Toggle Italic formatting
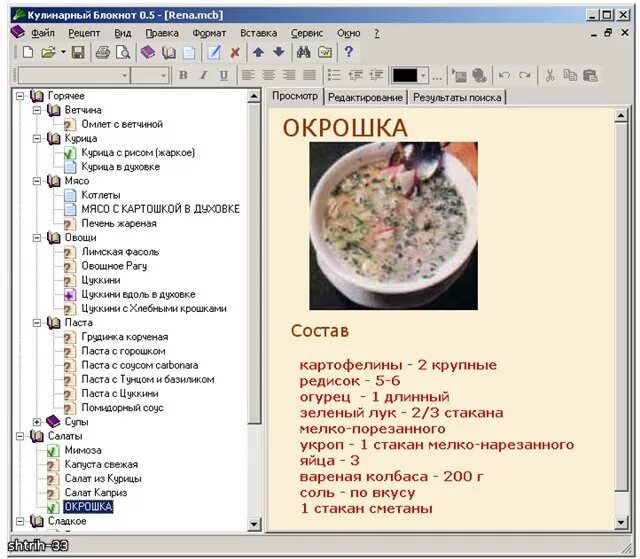Viewport: 640px width, 559px height. point(203,75)
